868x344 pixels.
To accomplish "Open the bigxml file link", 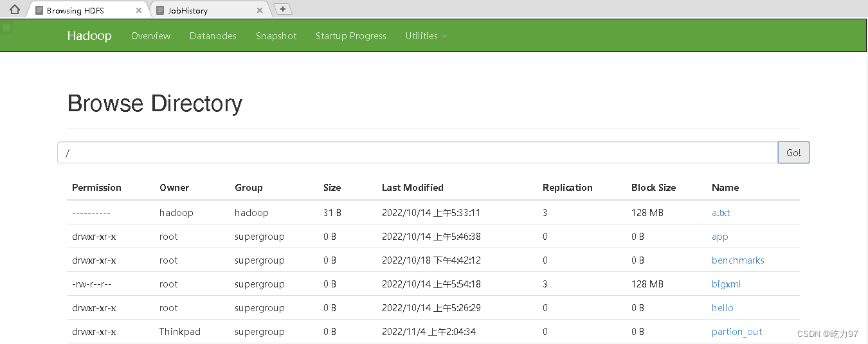I will [727, 284].
